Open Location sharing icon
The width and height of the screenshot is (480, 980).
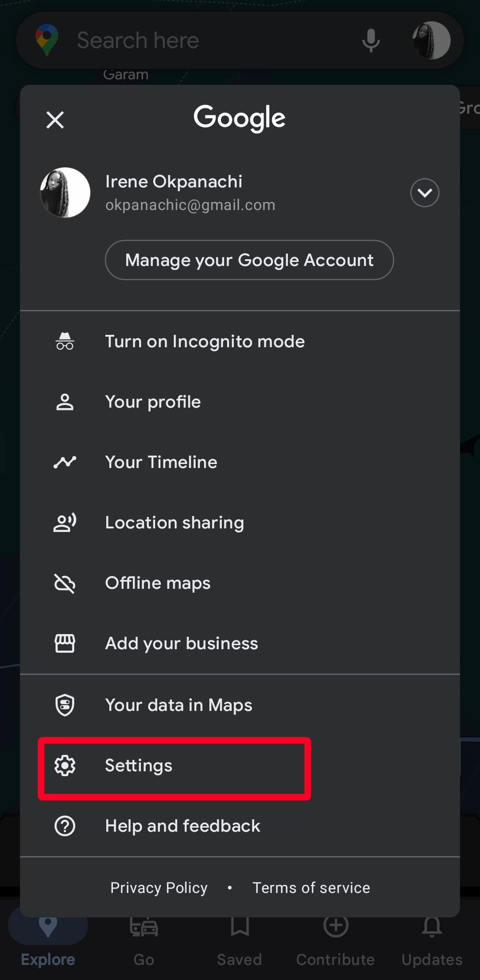(x=65, y=523)
